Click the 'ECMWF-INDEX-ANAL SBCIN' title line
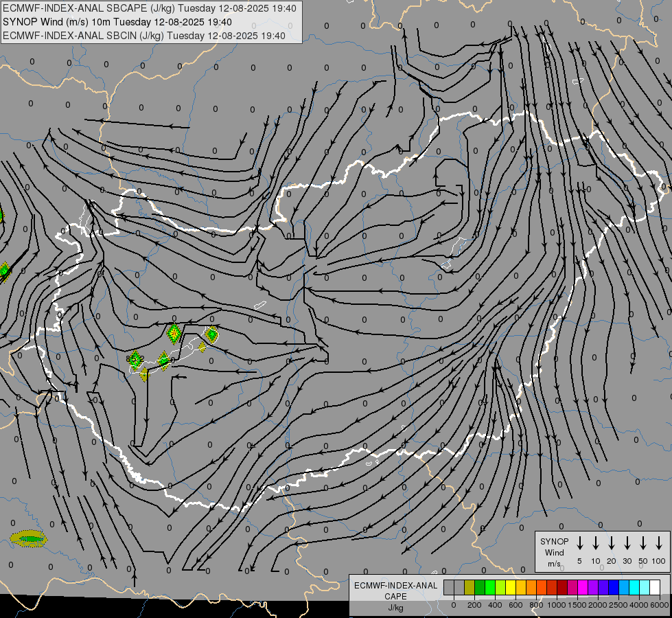672x618 pixels. click(x=144, y=36)
